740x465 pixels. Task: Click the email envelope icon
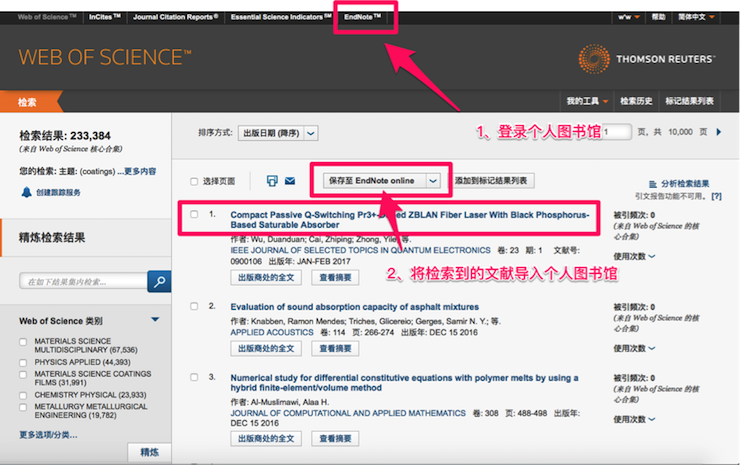[290, 181]
